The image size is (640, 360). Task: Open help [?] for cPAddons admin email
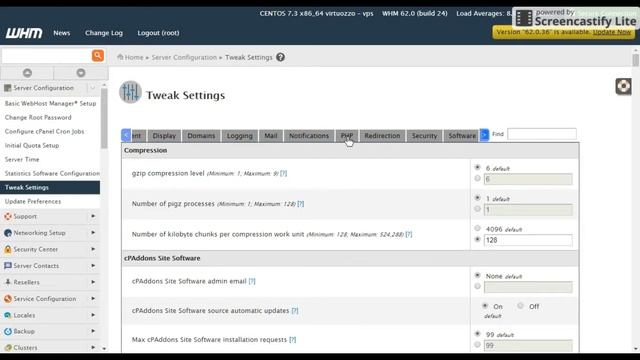[x=252, y=281]
